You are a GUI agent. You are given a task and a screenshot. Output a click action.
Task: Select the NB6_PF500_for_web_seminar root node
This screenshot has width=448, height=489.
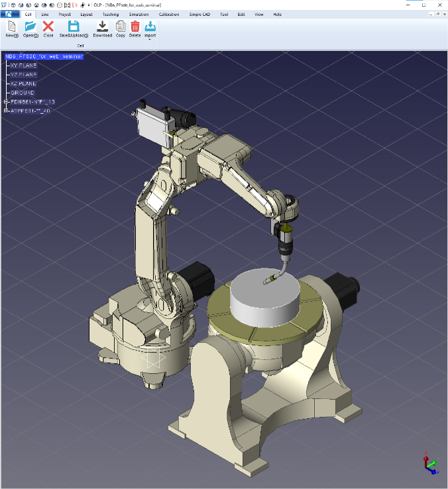(44, 56)
